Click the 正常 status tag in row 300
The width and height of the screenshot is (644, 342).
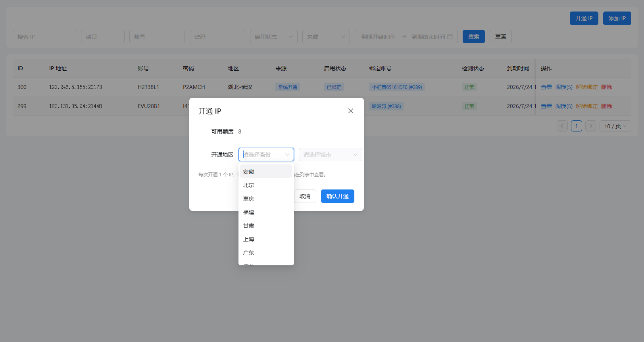pos(469,87)
